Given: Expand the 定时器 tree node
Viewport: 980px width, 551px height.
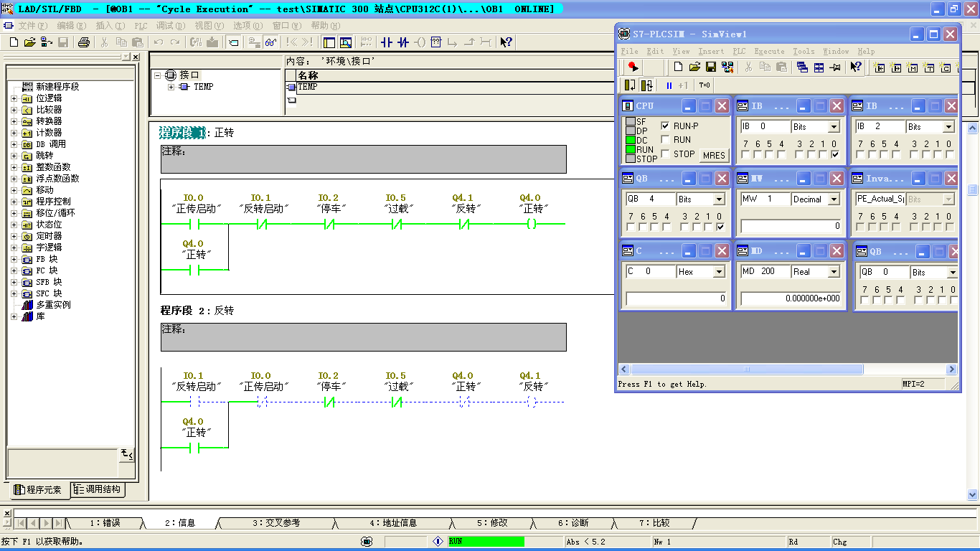Looking at the screenshot, I should click(x=14, y=236).
